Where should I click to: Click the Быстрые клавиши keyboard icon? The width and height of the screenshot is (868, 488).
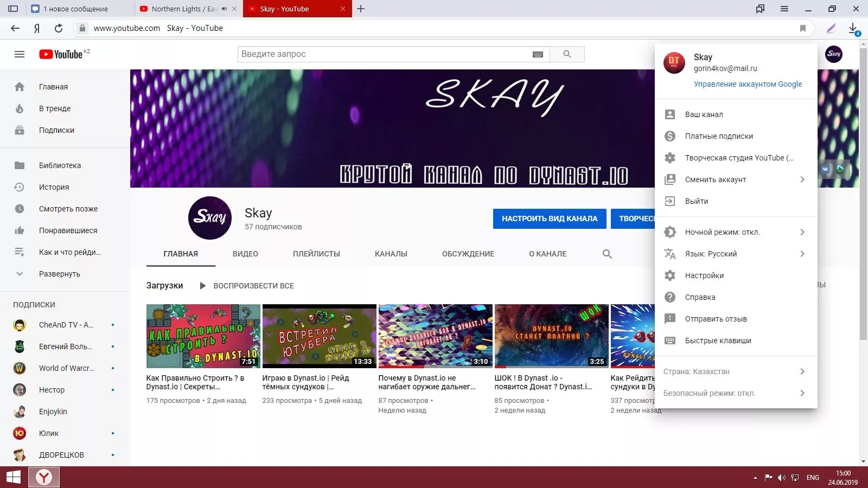point(670,341)
